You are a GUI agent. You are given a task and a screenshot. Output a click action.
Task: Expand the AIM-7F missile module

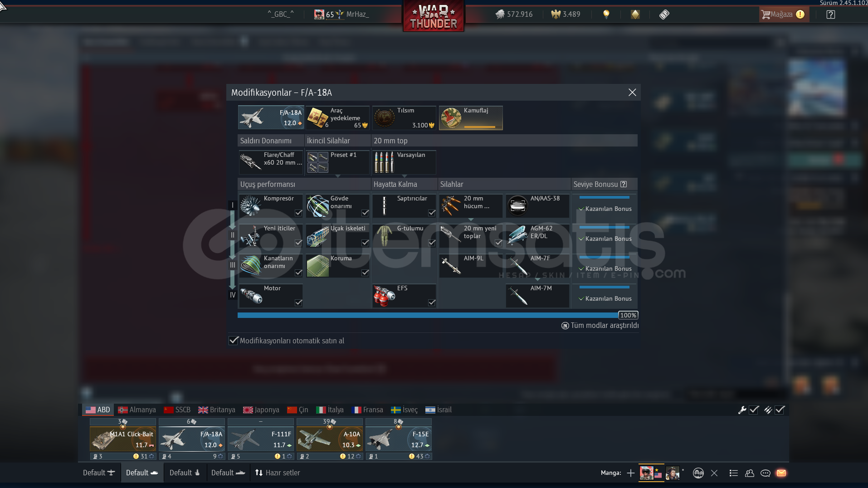pos(537,265)
